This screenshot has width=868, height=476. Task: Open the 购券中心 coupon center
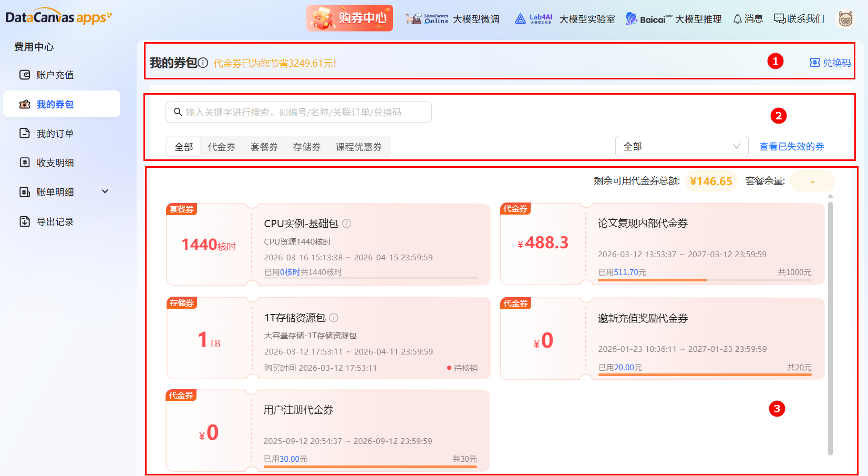click(x=349, y=17)
